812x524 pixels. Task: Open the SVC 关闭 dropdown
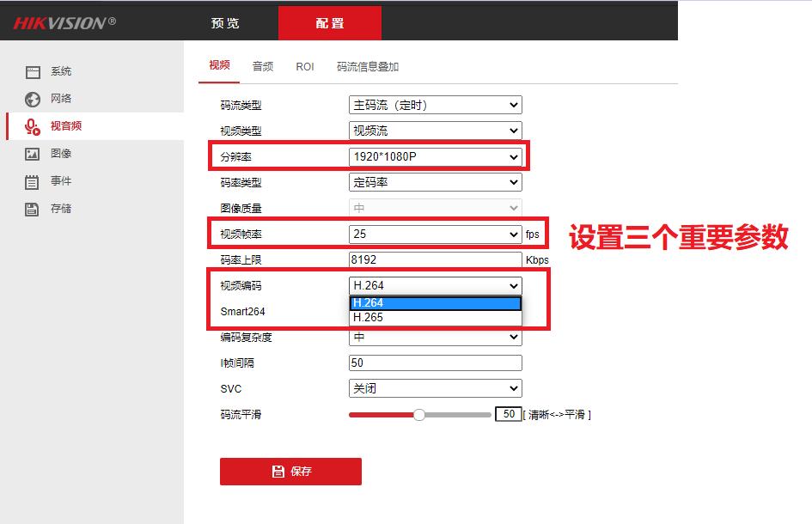tap(436, 388)
